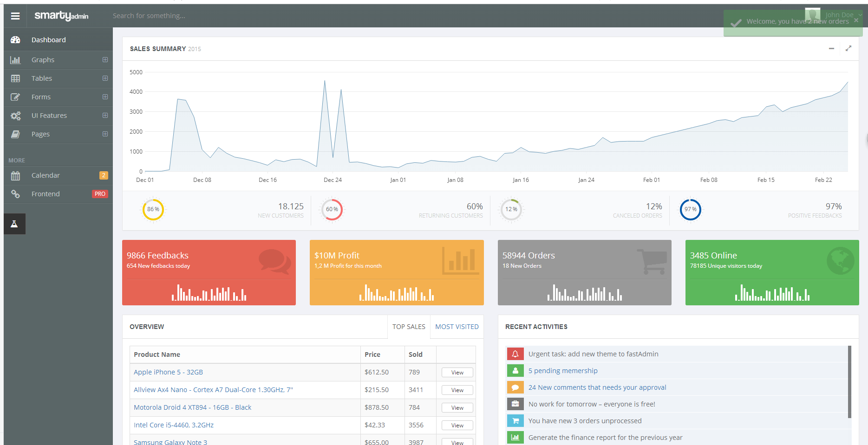Click the Calendar icon in sidebar
868x445 pixels.
[15, 175]
